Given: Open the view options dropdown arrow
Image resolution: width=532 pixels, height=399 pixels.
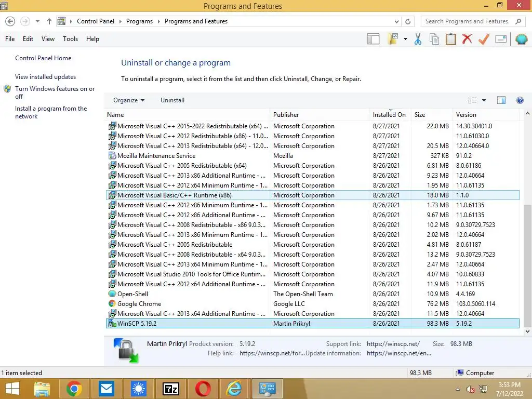Looking at the screenshot, I should pos(484,100).
